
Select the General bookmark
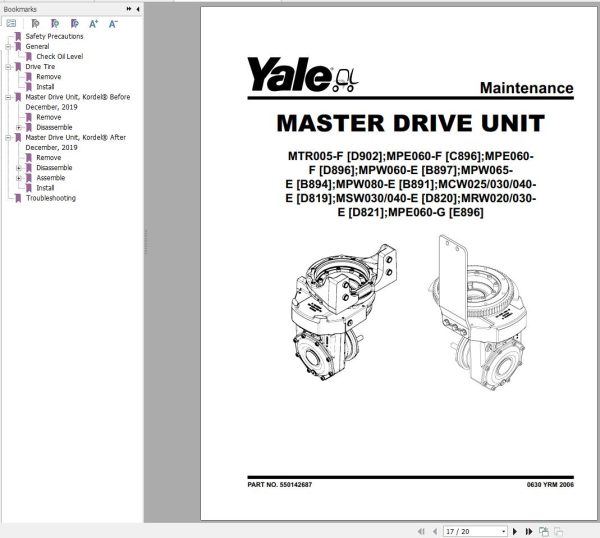pos(37,46)
